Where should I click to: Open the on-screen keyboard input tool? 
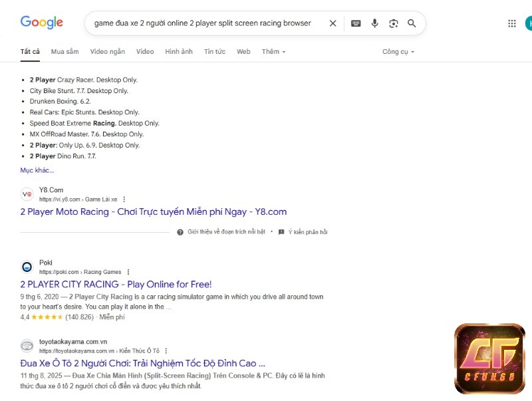[356, 23]
